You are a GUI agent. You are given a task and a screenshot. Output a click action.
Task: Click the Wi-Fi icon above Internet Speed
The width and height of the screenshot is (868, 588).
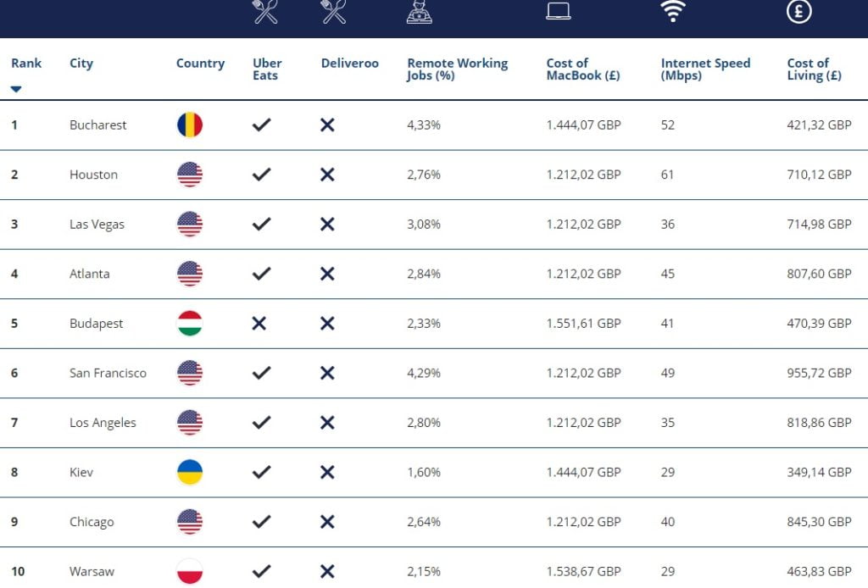tap(673, 11)
